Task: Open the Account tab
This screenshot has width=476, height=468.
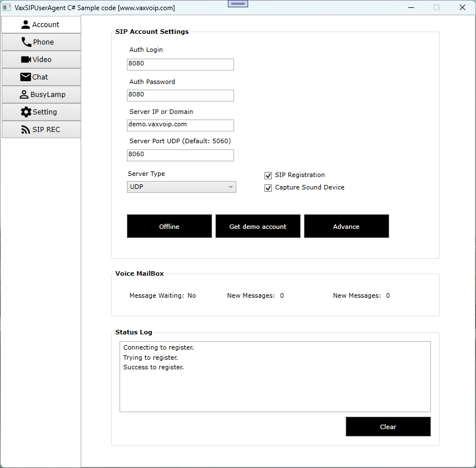Action: (x=41, y=25)
